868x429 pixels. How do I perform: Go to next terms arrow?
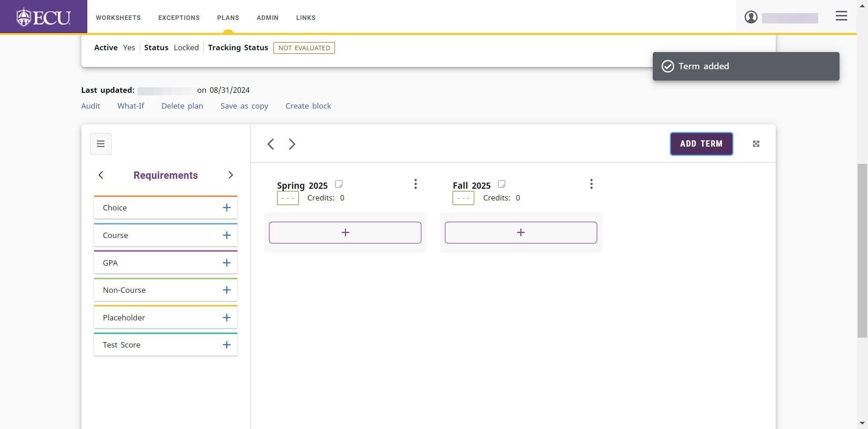(292, 144)
